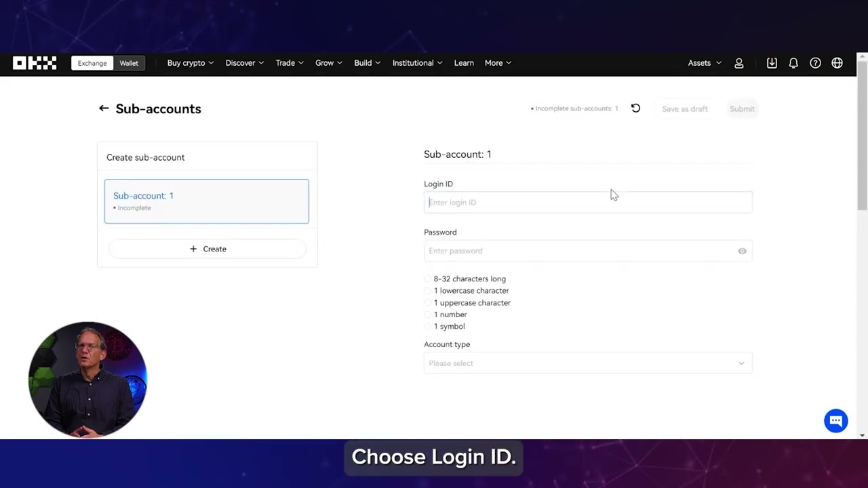Show password with the eye icon

742,251
